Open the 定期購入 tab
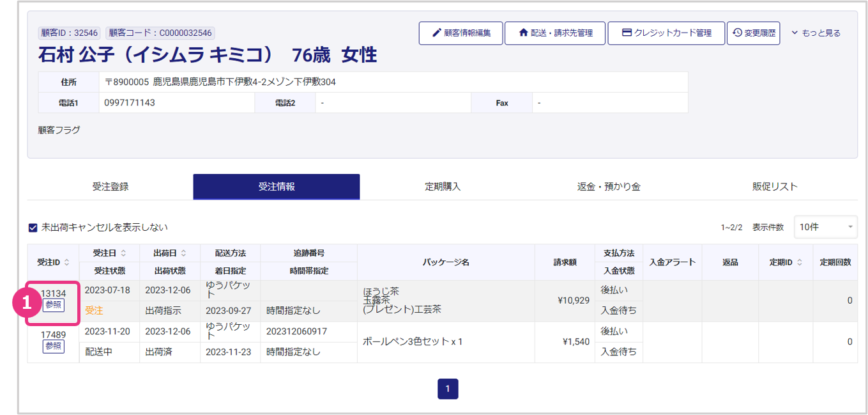The height and width of the screenshot is (415, 868). [443, 187]
